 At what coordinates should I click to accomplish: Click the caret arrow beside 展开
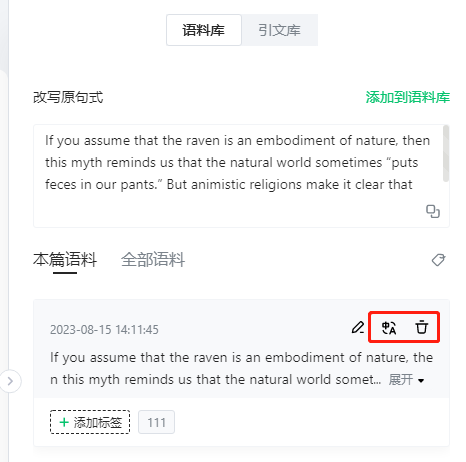point(421,381)
